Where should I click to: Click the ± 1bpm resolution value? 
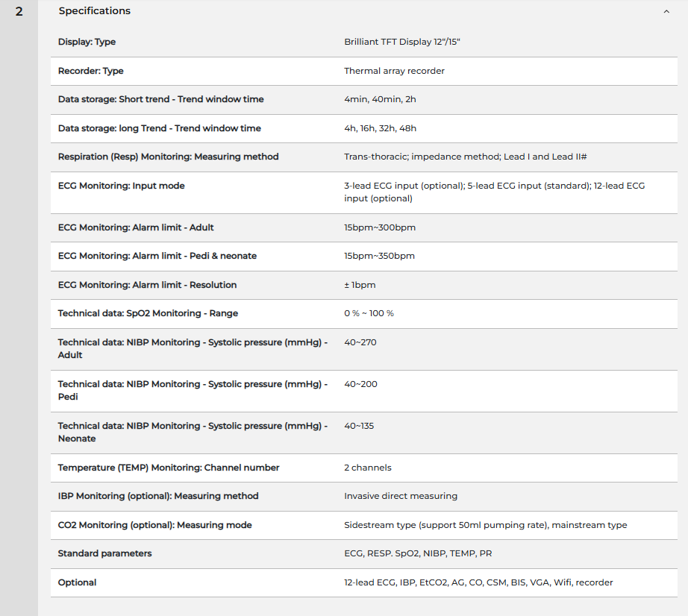360,285
